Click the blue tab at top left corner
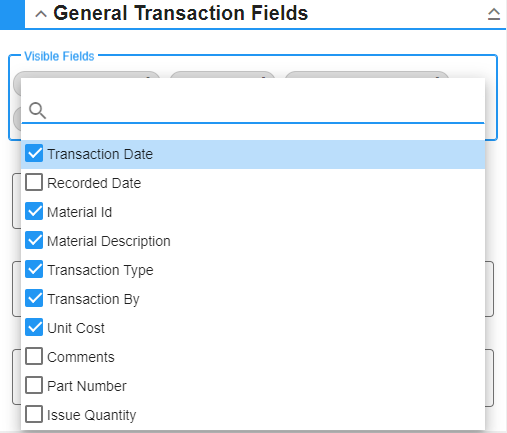 (12, 14)
